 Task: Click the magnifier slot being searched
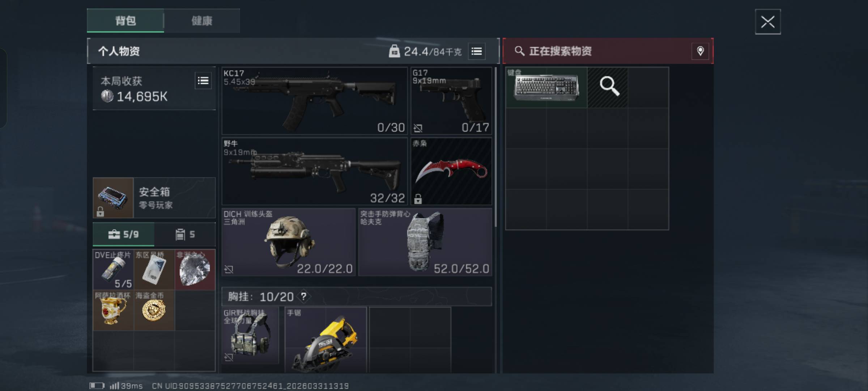click(x=608, y=87)
